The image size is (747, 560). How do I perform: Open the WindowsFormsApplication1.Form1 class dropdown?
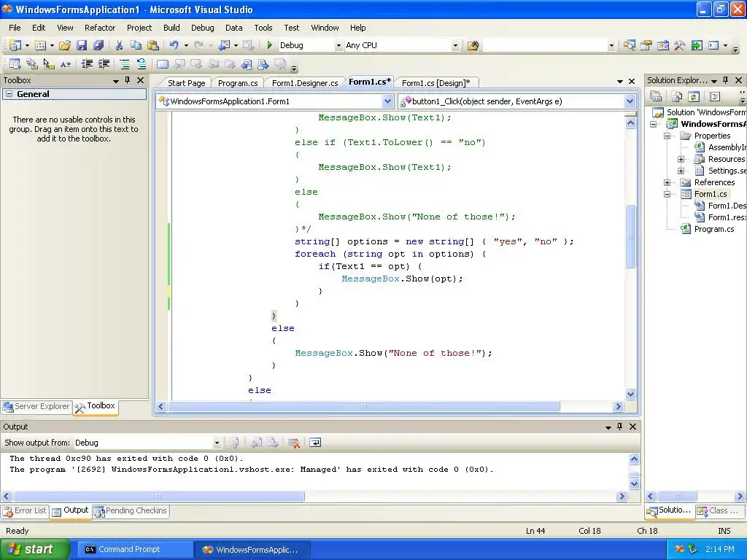click(387, 101)
